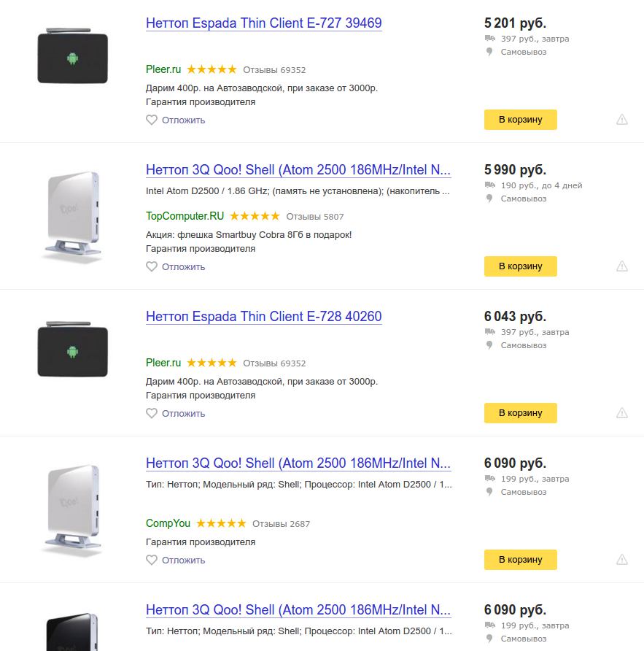Open TopComputer.RU shop link
This screenshot has height=651, width=644.
(185, 216)
